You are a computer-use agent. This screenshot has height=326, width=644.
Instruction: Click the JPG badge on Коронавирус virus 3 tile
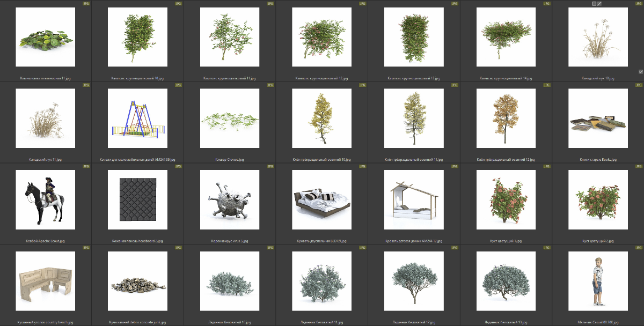[x=270, y=166]
